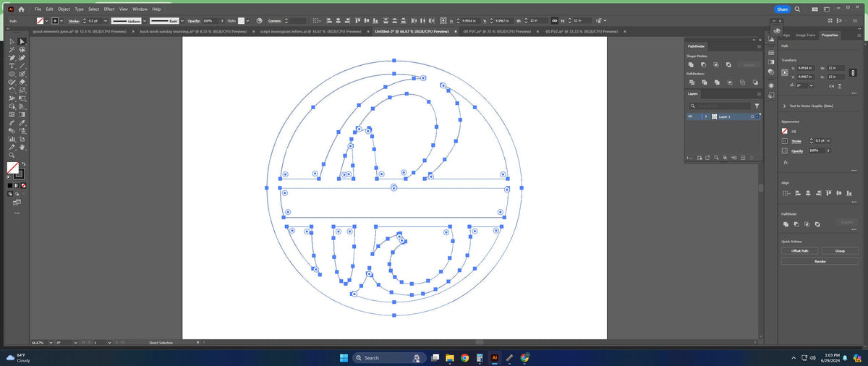
Task: Switch to the Image Trace panel tab
Action: tap(805, 35)
